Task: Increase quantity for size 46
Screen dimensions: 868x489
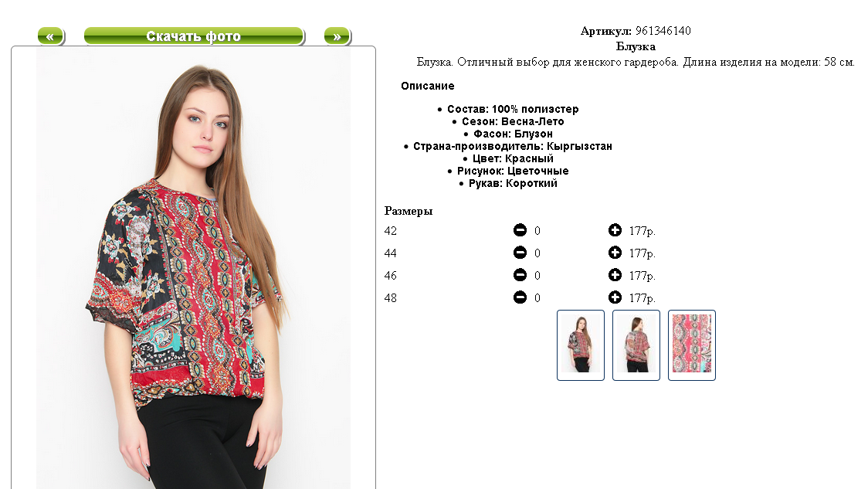Action: pyautogui.click(x=615, y=275)
